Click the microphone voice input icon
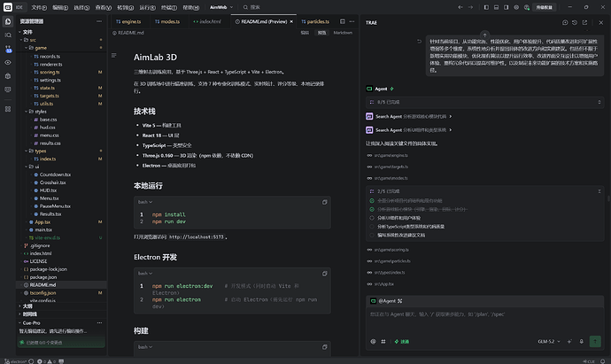This screenshot has width=611, height=364. click(x=582, y=341)
